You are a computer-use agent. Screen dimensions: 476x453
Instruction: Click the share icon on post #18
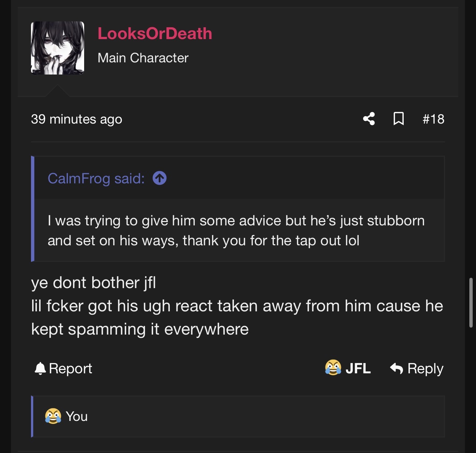[x=369, y=119]
